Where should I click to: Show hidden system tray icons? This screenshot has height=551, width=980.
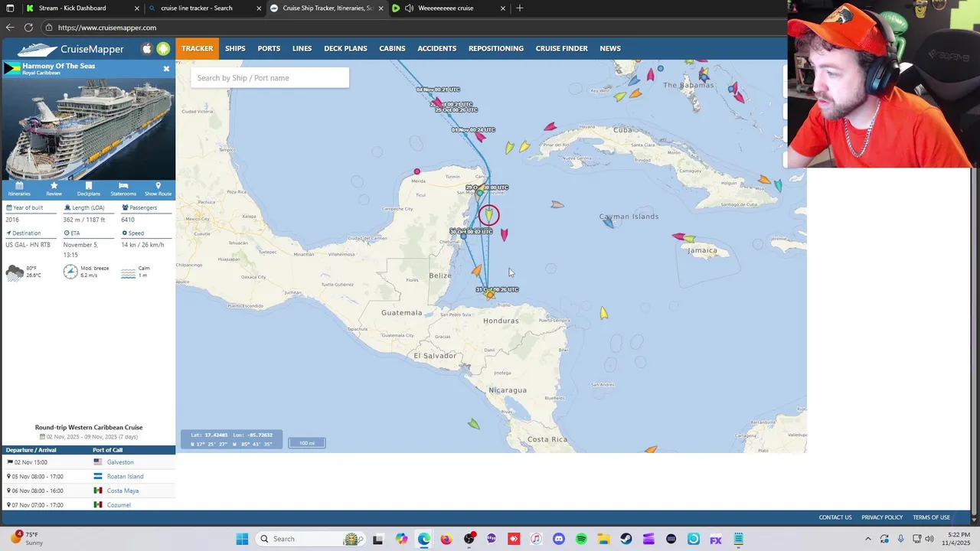[x=867, y=539]
